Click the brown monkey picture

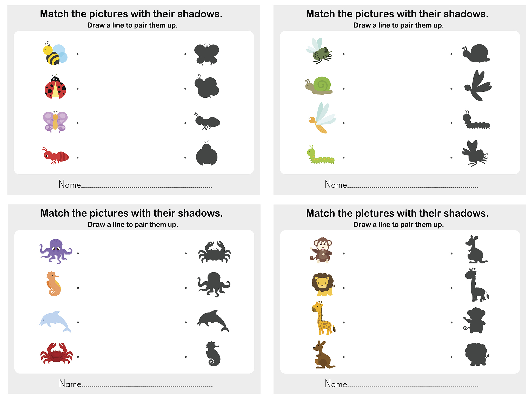click(x=321, y=250)
